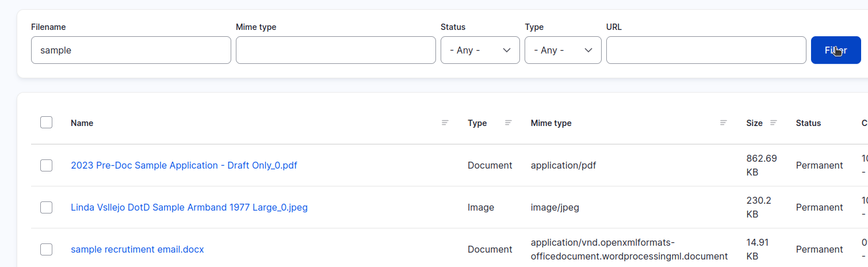Select the Image type cell
Screen dimensions: 868x267
click(x=481, y=207)
